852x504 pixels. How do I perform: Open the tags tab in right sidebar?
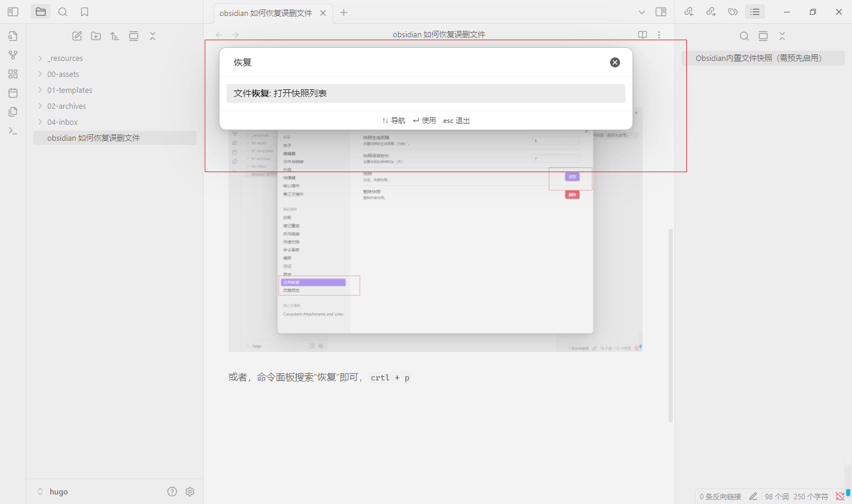[x=733, y=12]
